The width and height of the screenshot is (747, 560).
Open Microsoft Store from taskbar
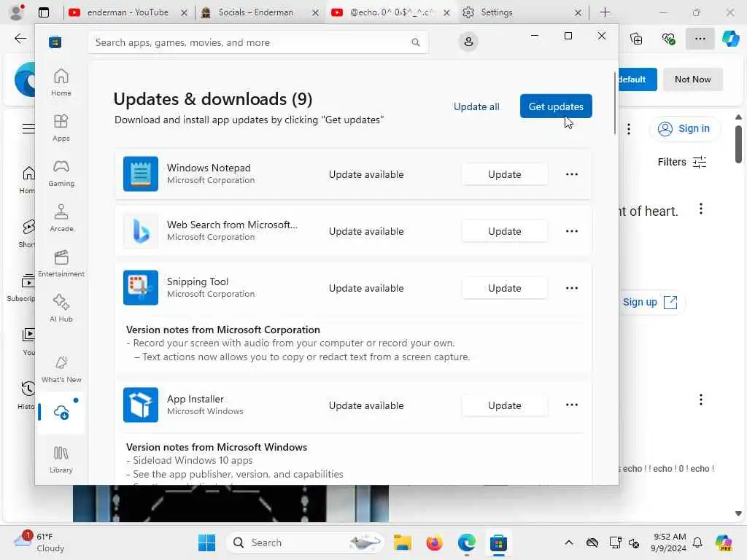click(x=498, y=542)
